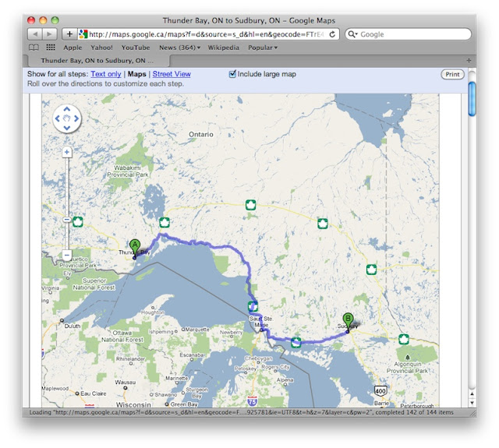
Task: Click the Highway 400 shield near Barrie
Action: 380,390
